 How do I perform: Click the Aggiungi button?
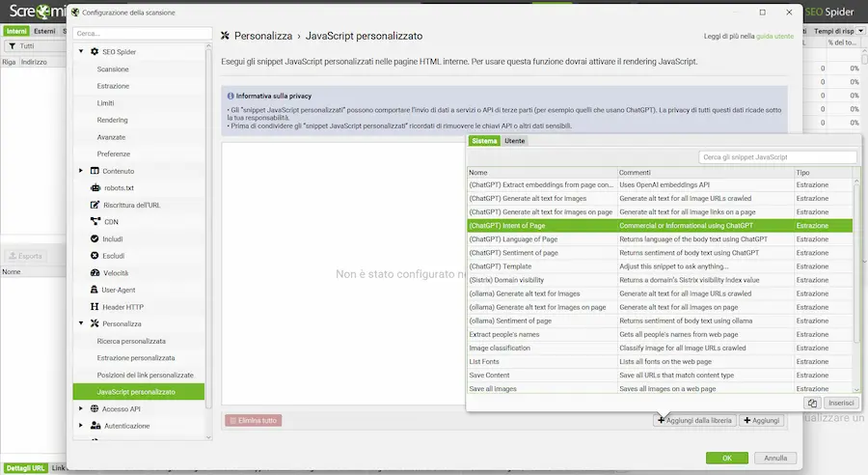(x=762, y=420)
